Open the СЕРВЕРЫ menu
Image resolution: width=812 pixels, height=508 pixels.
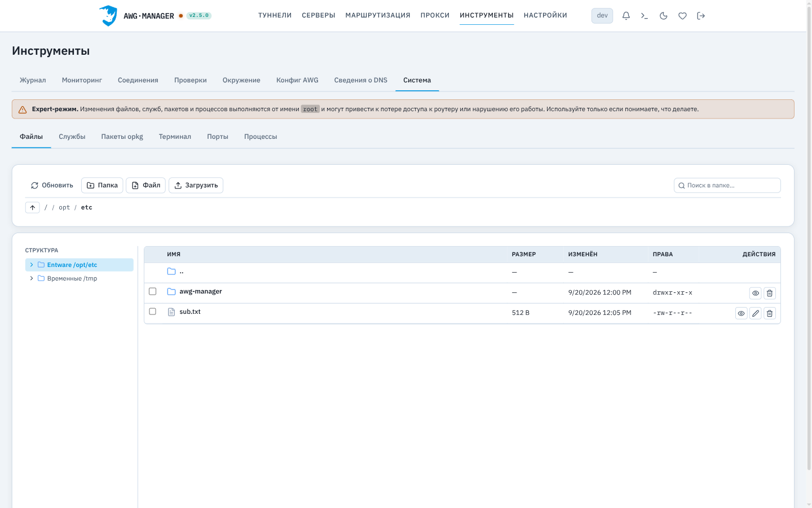point(319,15)
